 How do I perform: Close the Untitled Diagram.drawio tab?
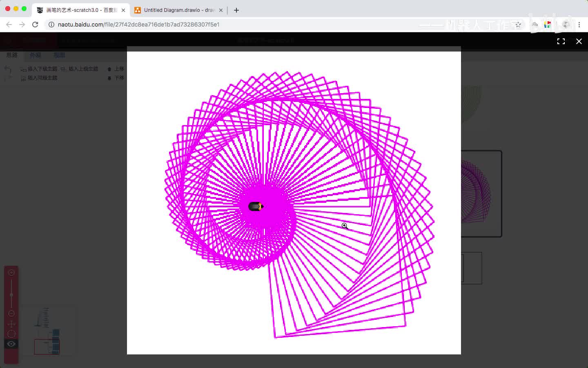tap(221, 10)
